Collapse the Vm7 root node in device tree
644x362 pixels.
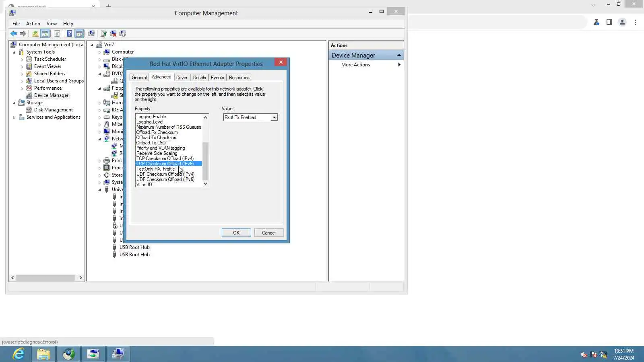coord(92,45)
